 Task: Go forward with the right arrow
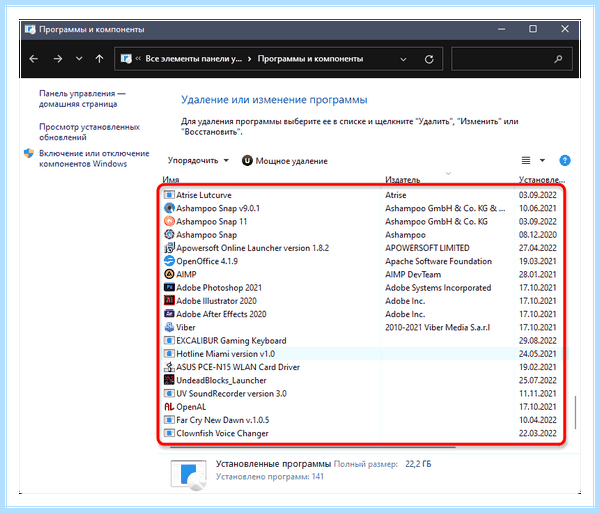point(58,59)
